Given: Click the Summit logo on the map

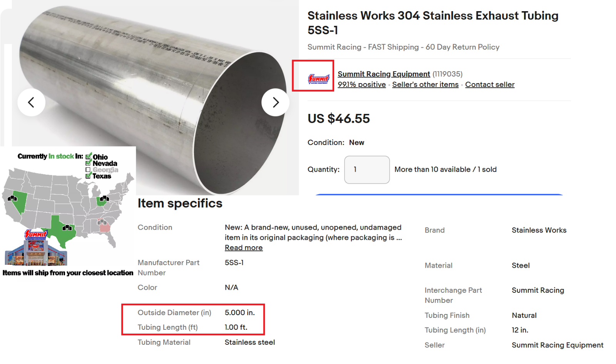Looking at the screenshot, I should [x=36, y=234].
